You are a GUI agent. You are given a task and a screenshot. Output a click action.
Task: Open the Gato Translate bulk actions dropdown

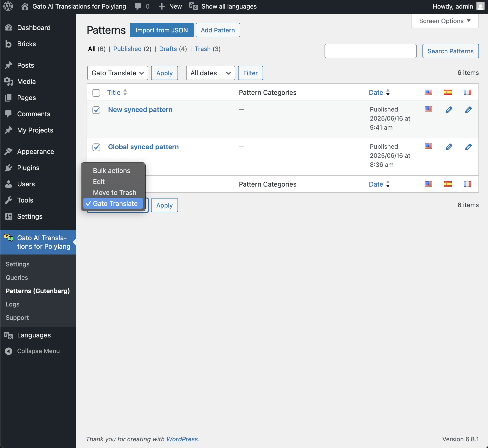pyautogui.click(x=117, y=73)
